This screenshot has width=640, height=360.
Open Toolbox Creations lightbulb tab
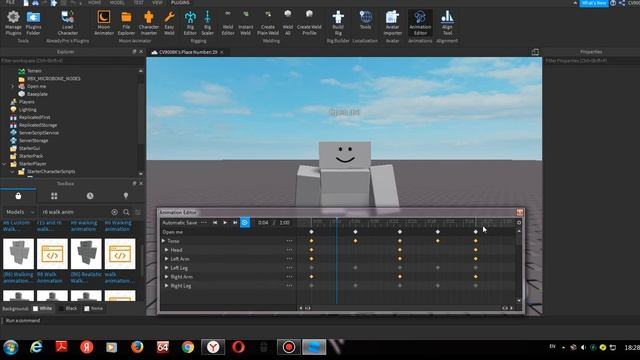pyautogui.click(x=126, y=196)
